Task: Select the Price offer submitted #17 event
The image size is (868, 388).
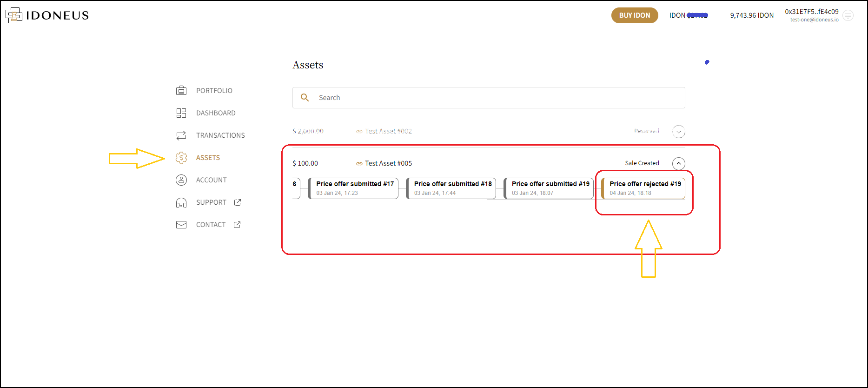Action: point(353,188)
